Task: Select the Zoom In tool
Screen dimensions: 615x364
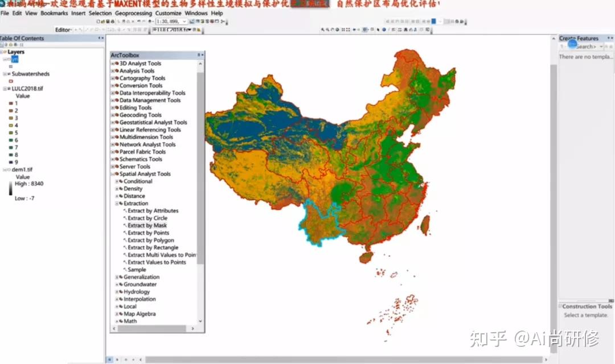Action: [x=323, y=30]
